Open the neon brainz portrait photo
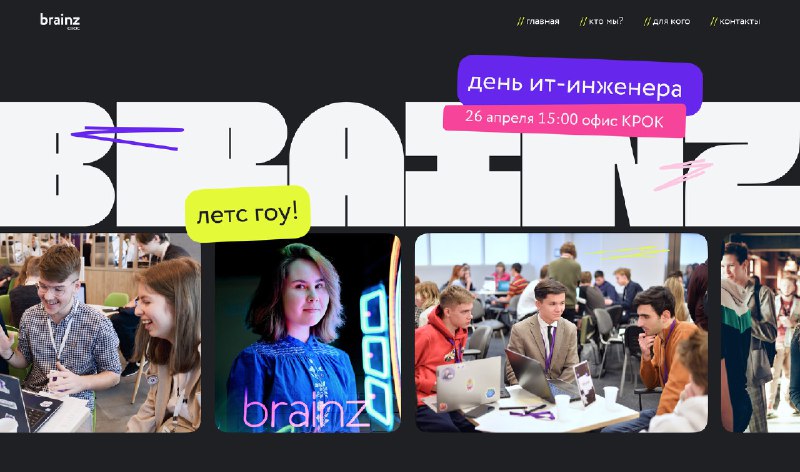The image size is (800, 472). [x=308, y=333]
